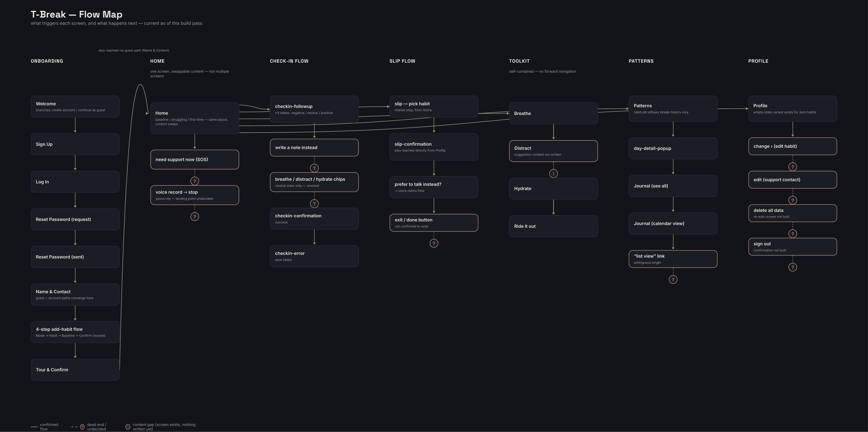
Task: Select the Log In node
Action: click(75, 182)
